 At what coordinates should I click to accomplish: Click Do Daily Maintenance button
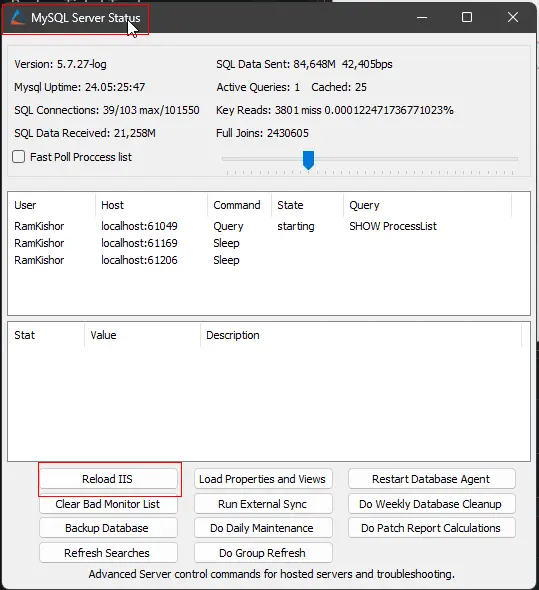coord(263,528)
